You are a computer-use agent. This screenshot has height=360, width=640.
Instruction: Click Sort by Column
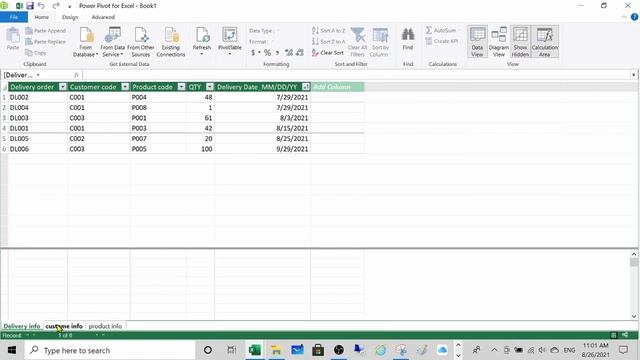[380, 42]
